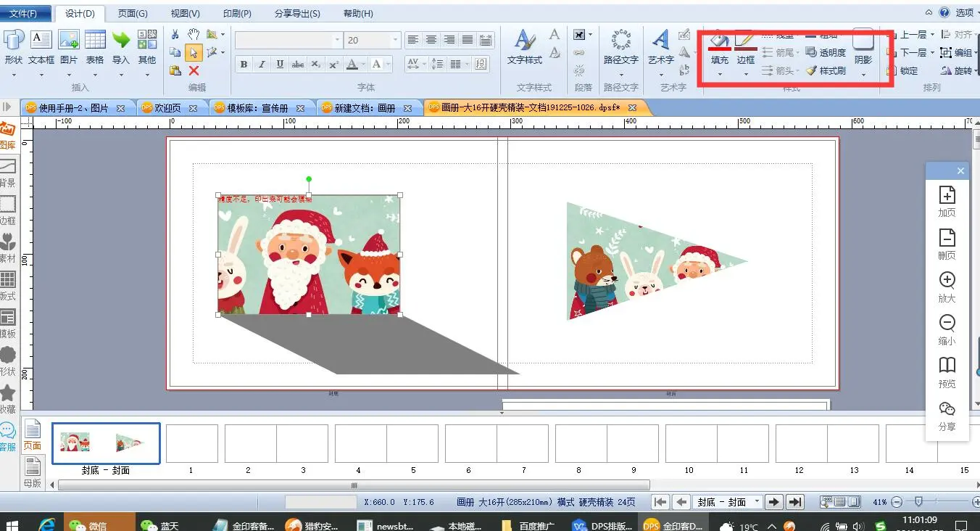Open 预览 preview from side panel
The width and height of the screenshot is (980, 531).
pos(947,372)
